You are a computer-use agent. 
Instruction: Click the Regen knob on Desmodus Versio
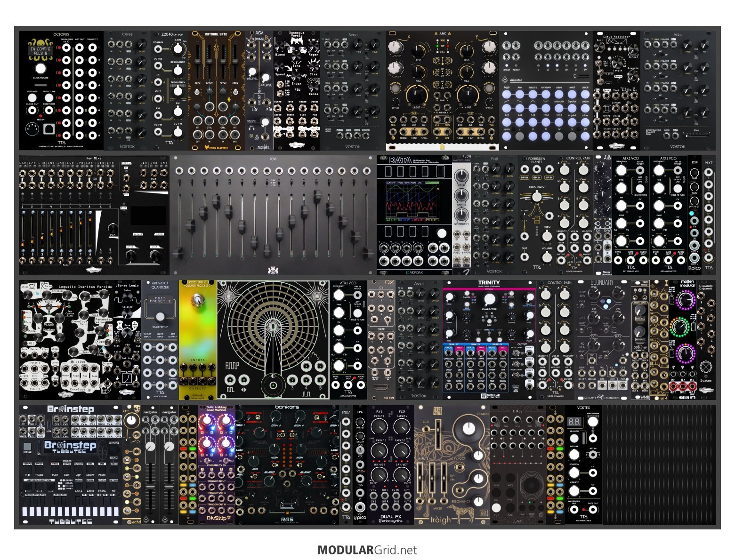pyautogui.click(x=313, y=47)
